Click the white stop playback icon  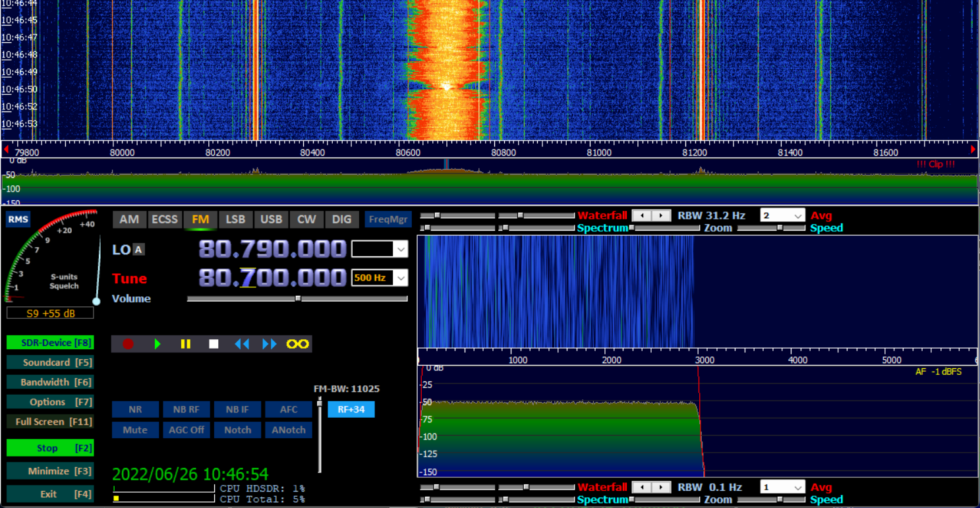[214, 344]
